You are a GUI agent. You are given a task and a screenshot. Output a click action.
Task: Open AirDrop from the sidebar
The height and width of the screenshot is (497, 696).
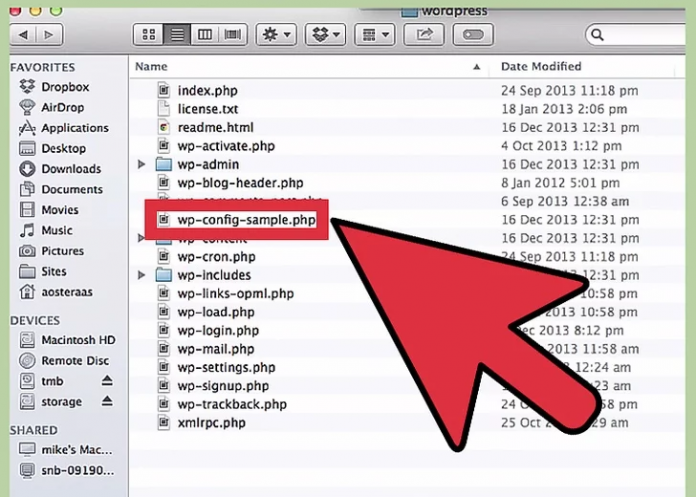coord(61,107)
